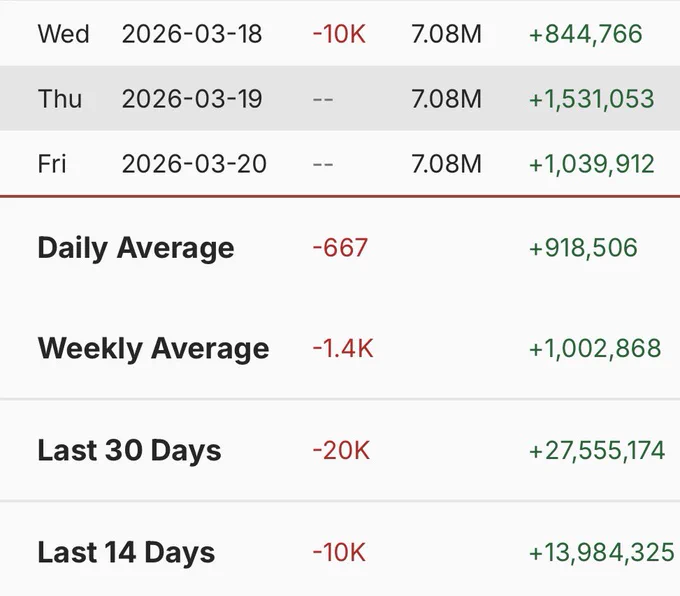Click the Last 30 Days label
Viewport: 680px width, 596px height.
129,450
